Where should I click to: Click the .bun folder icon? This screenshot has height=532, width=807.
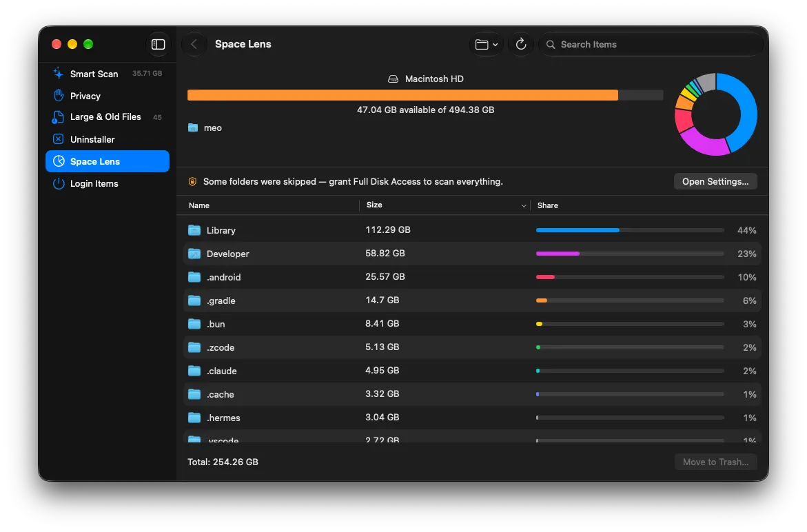point(194,324)
